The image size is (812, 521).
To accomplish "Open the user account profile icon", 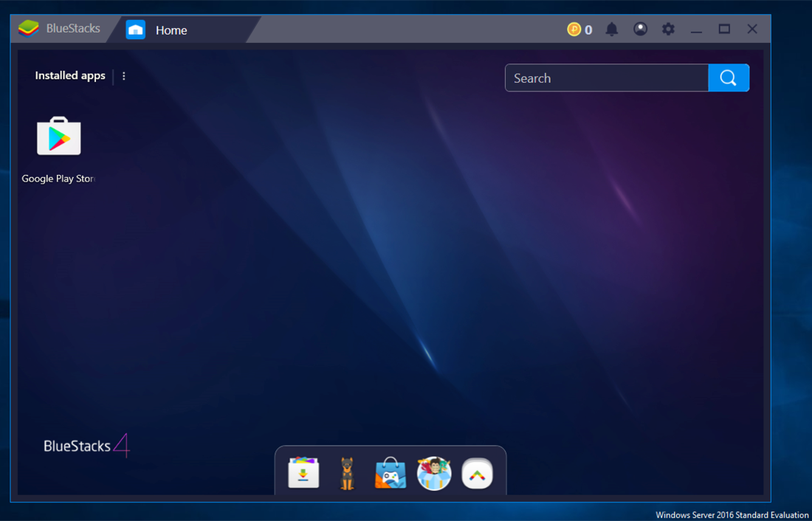I will pyautogui.click(x=640, y=29).
